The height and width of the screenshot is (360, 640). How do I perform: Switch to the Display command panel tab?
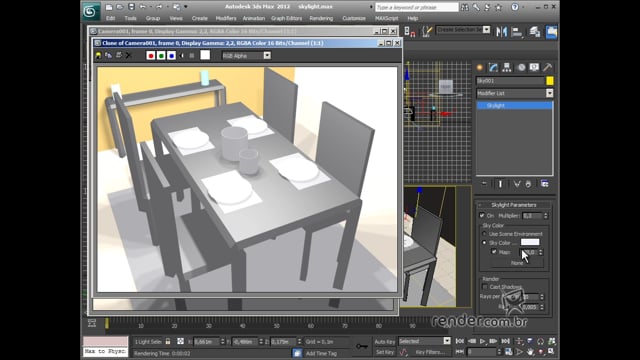coord(534,67)
